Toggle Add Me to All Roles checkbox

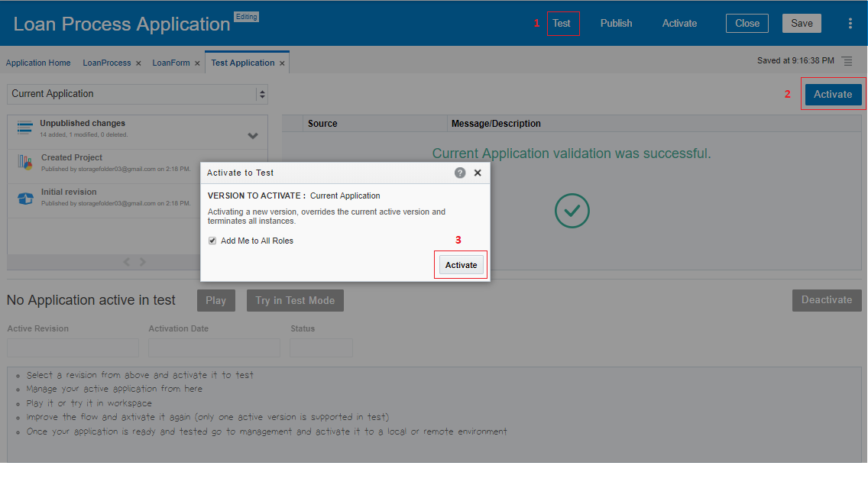[212, 241]
